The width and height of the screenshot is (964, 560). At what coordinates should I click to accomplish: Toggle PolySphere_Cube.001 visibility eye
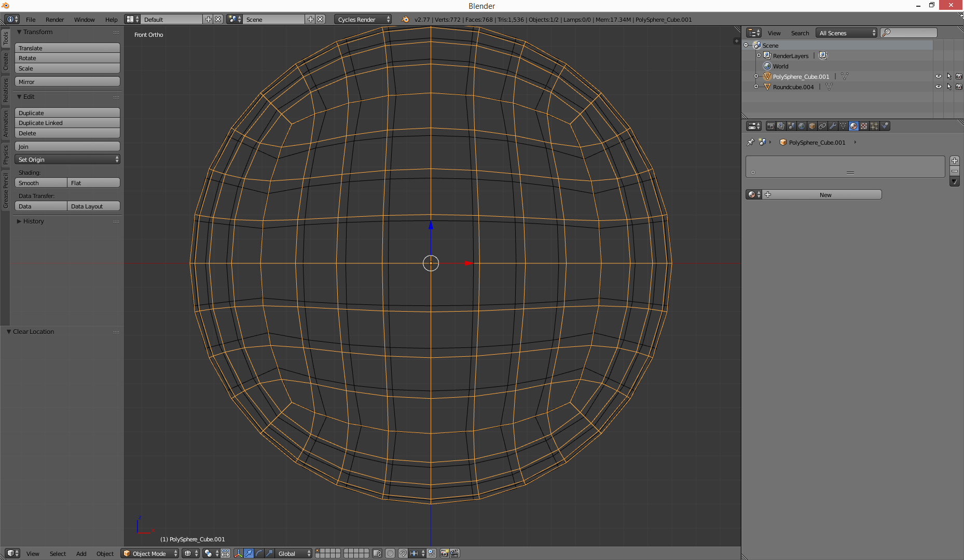[938, 76]
